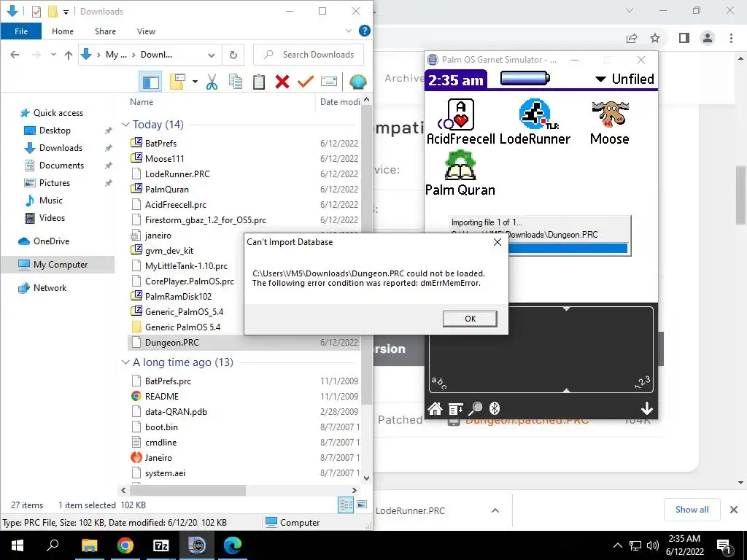The width and height of the screenshot is (747, 560).
Task: Open recent locations dropdown arrow
Action: coord(53,55)
